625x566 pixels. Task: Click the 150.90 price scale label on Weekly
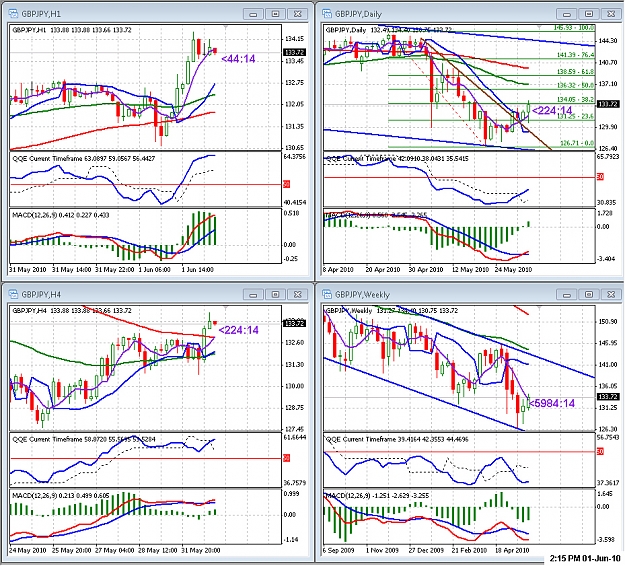point(607,322)
